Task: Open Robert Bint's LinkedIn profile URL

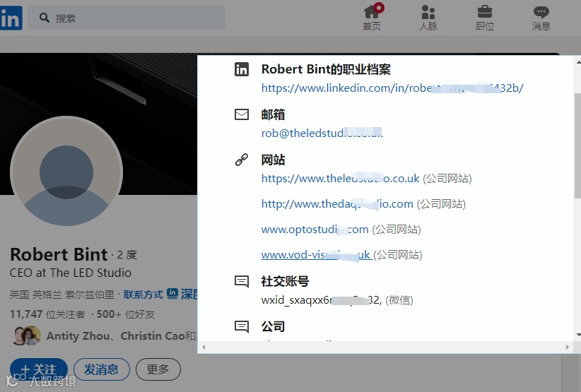Action: (392, 88)
